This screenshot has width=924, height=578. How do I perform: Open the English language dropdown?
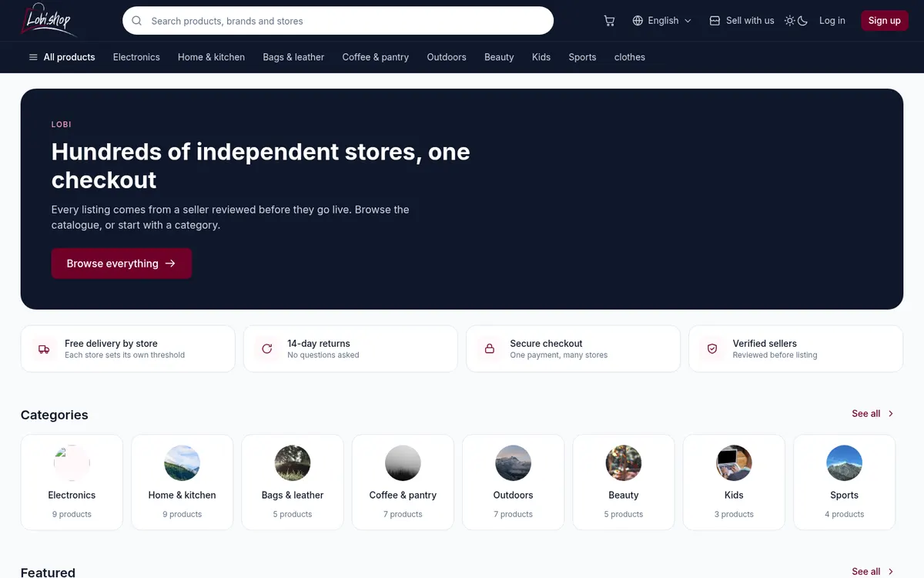[x=662, y=21]
